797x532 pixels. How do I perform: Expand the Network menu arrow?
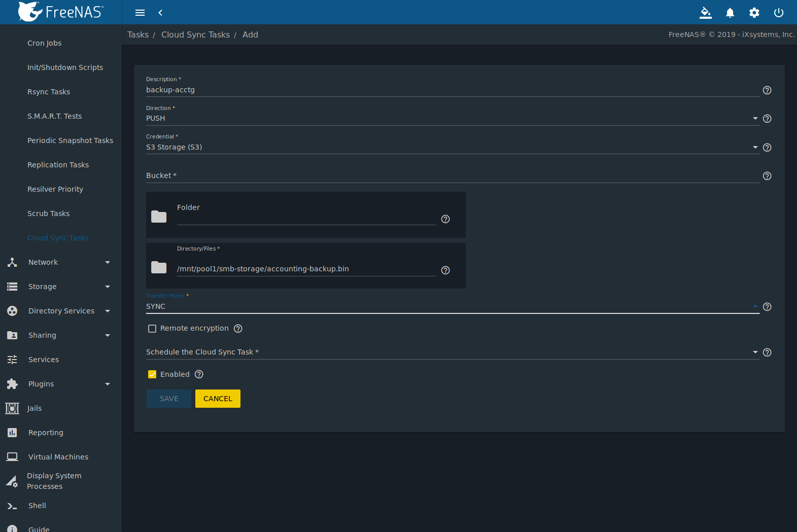[x=108, y=262]
